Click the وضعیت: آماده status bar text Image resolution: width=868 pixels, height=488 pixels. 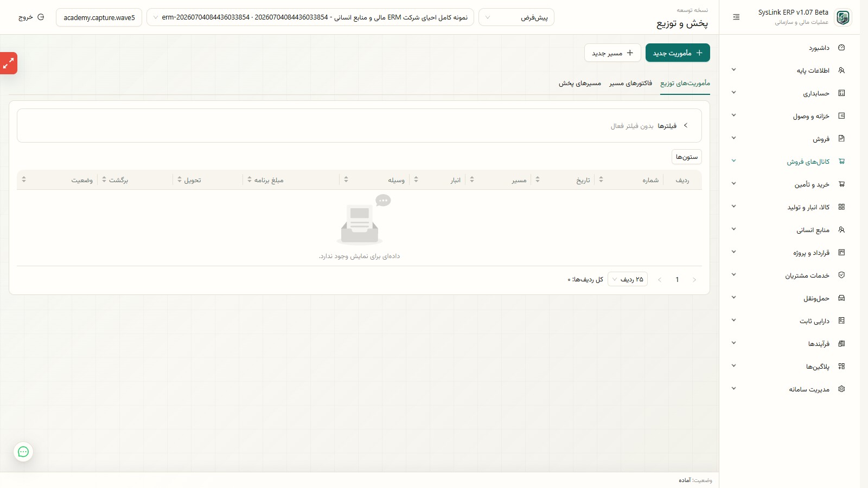(695, 480)
